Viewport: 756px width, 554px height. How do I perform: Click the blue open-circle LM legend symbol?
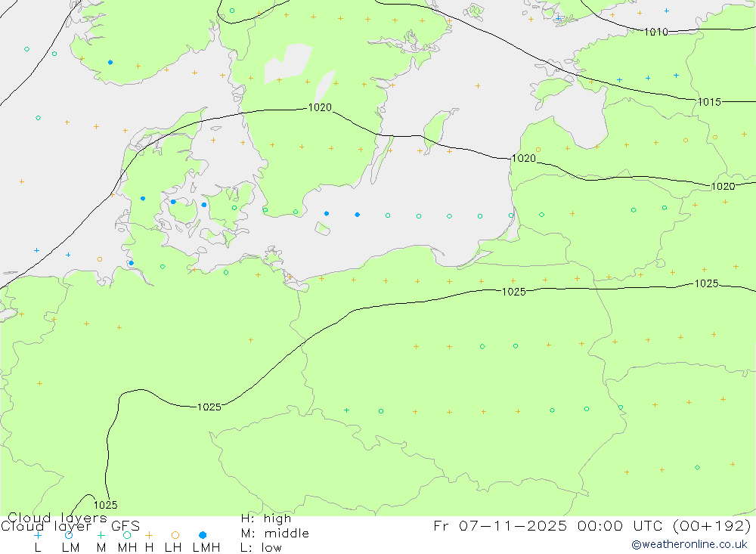pos(69,535)
